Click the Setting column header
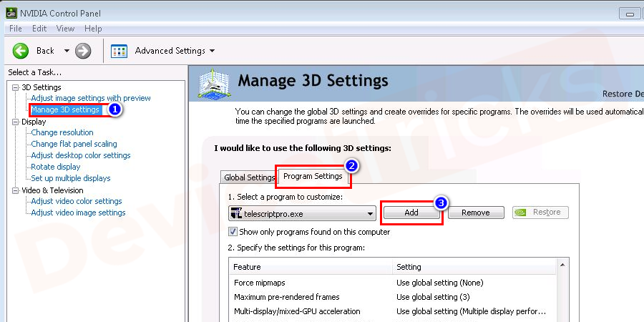644x322 pixels. (474, 267)
